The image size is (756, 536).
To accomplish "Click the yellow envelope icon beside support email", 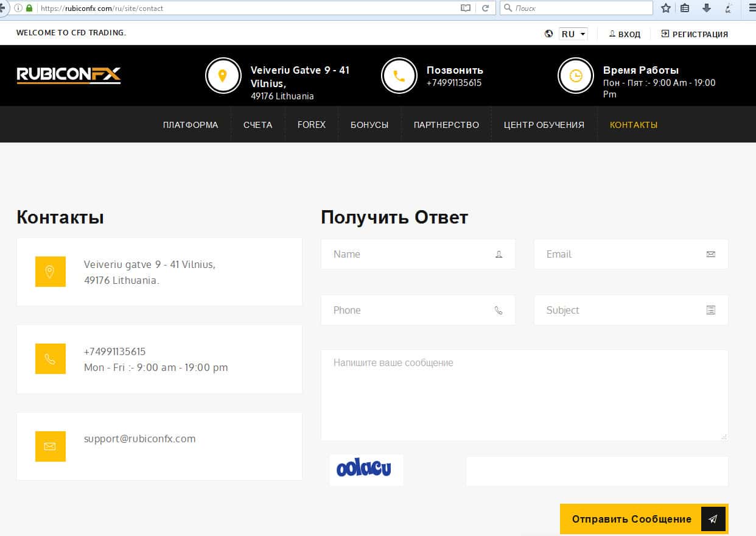I will [x=50, y=446].
